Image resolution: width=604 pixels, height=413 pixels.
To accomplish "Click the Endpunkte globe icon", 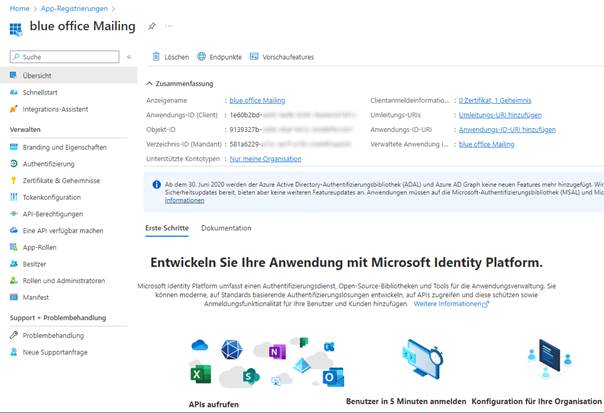I will pos(201,57).
